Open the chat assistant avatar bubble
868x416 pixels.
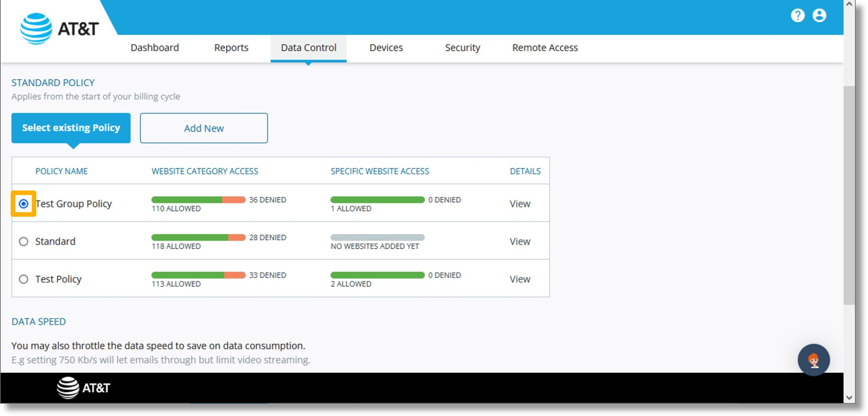pyautogui.click(x=813, y=360)
